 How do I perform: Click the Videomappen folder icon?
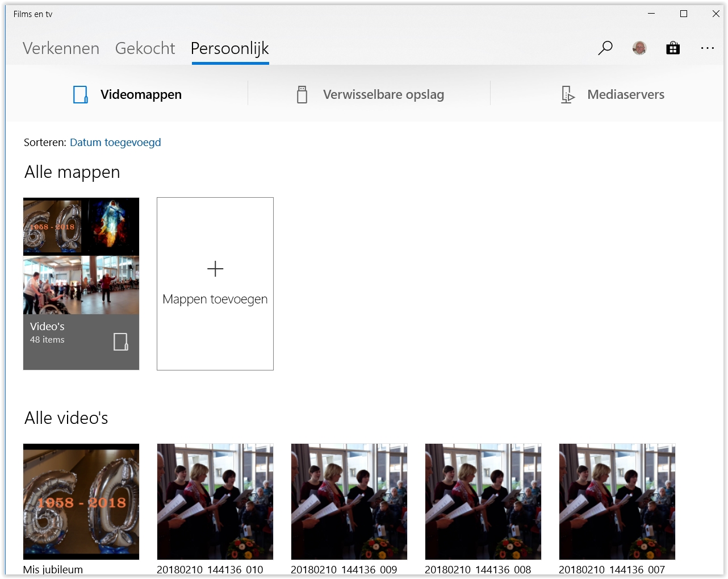tap(81, 94)
